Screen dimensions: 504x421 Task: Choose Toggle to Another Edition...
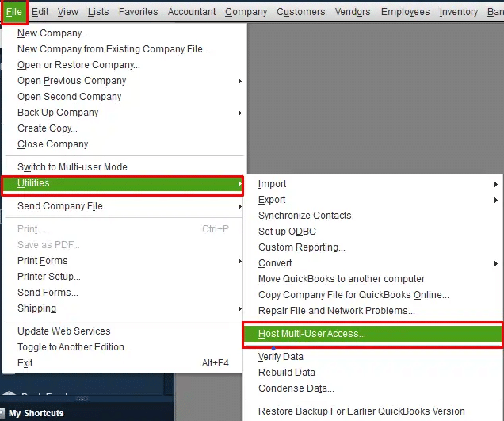pos(123,347)
